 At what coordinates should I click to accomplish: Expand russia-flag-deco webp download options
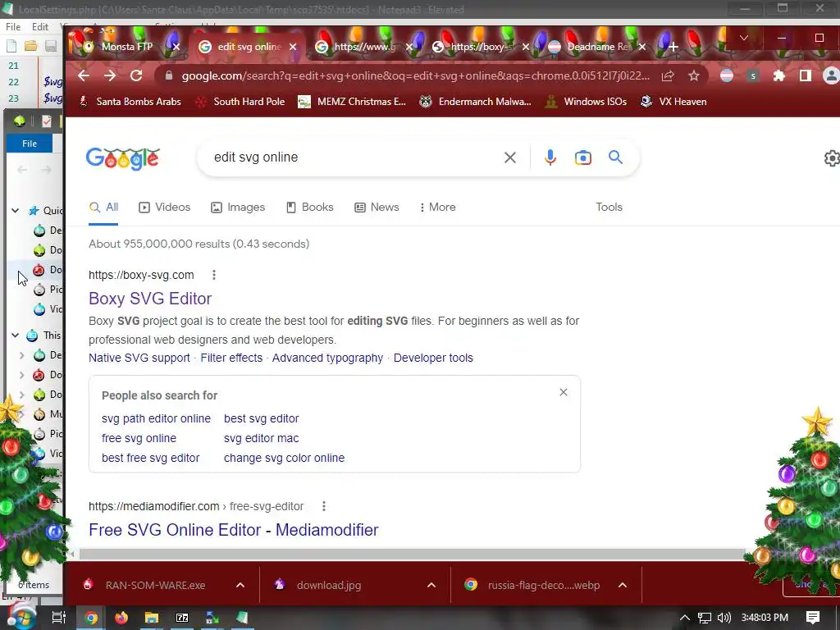click(x=623, y=585)
